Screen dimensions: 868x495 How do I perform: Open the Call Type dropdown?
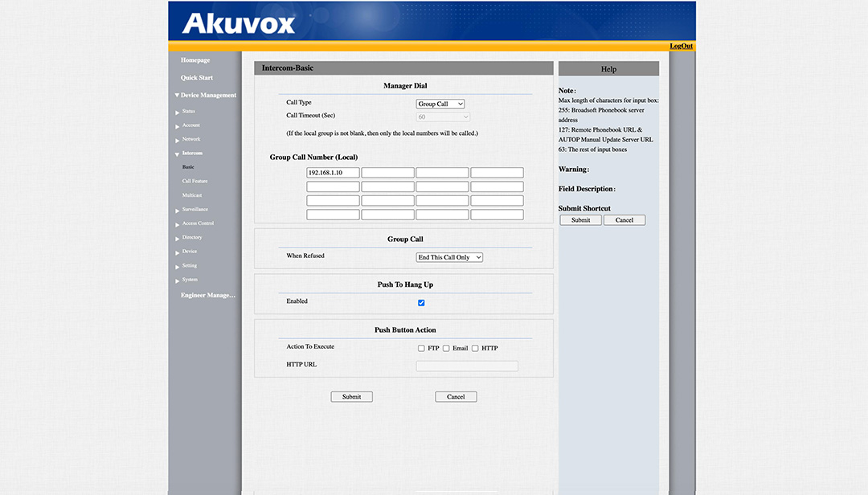point(440,104)
